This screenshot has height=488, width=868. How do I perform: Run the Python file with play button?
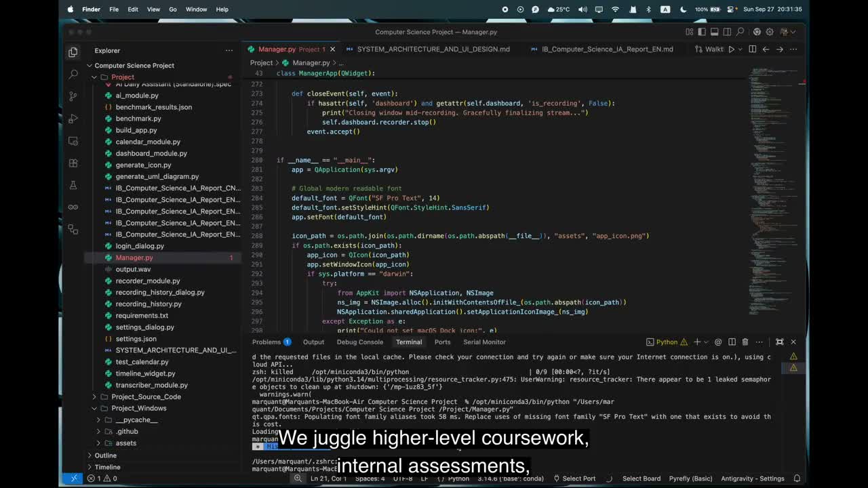[731, 49]
